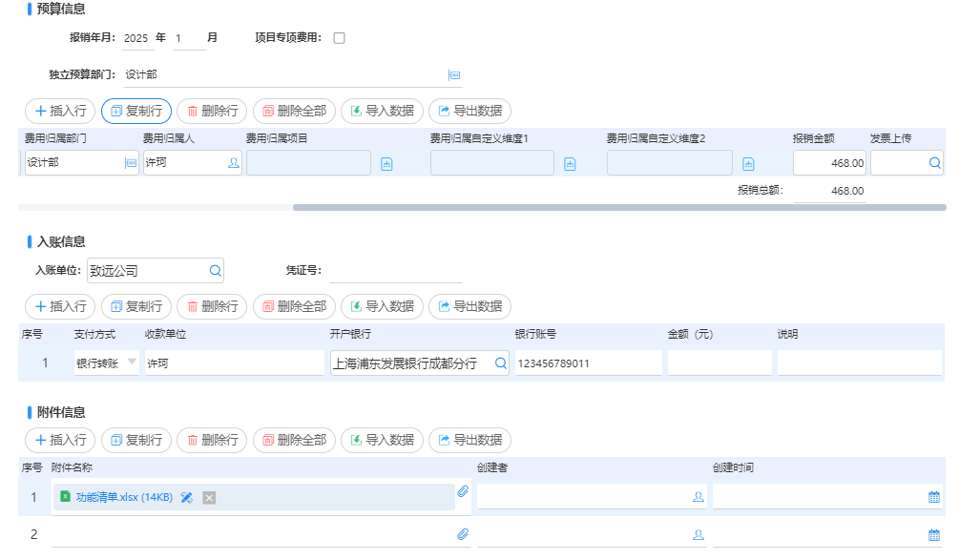Screen dimensions: 980x560
Task: Click the 凭证号 input field
Action: [396, 271]
